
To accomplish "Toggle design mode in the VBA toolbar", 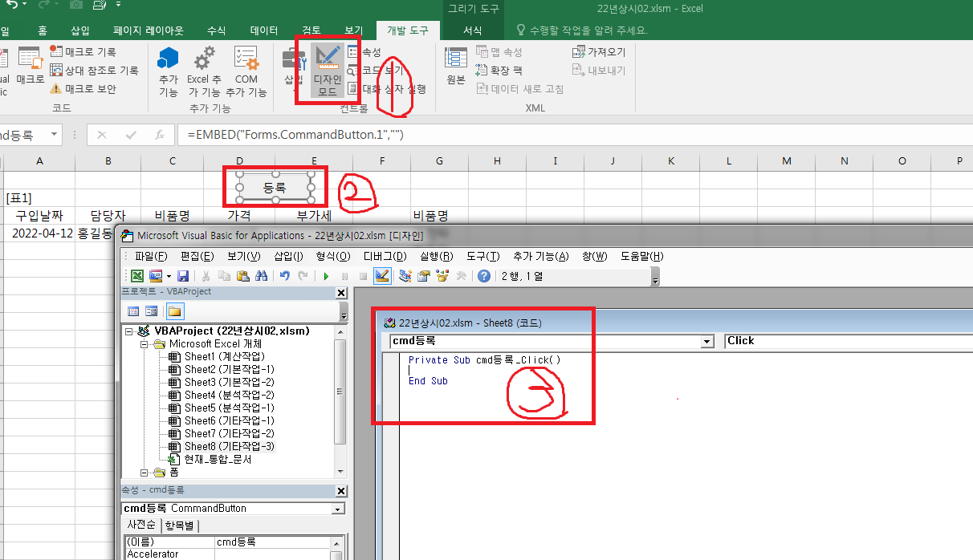I will [382, 276].
